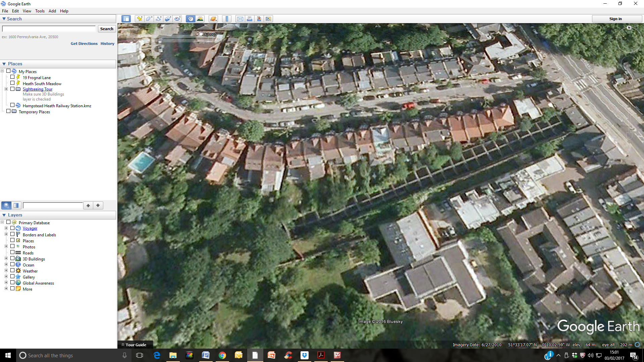Click the panel view toggle icon next to magnifier
The width and height of the screenshot is (644, 362).
(x=16, y=205)
